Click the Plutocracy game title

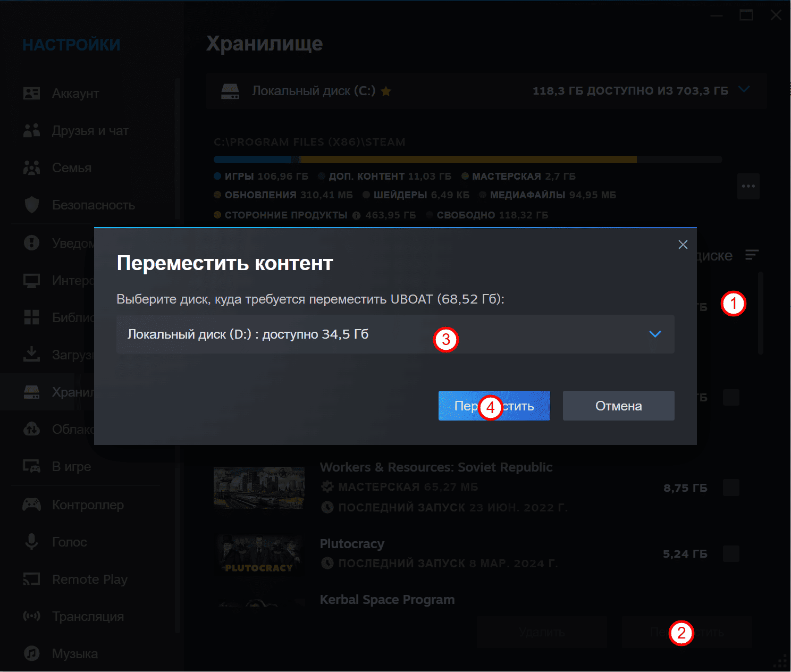point(352,544)
